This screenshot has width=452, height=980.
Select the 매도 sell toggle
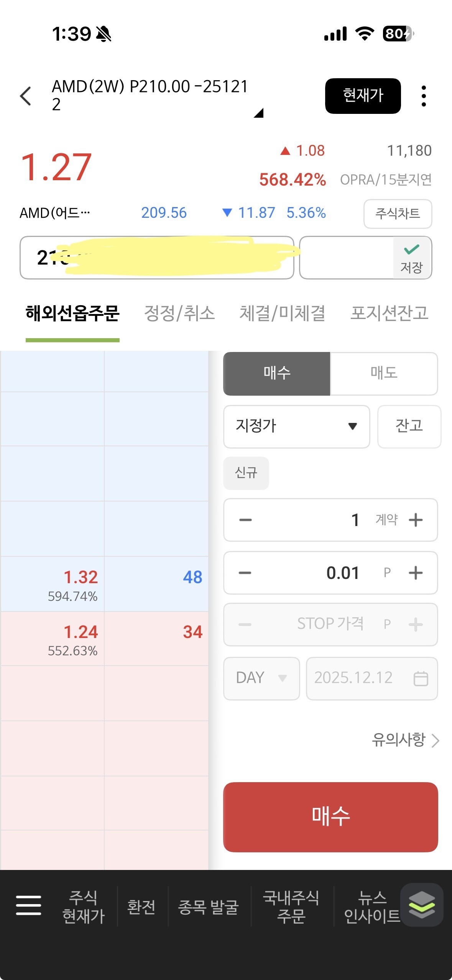tap(384, 373)
